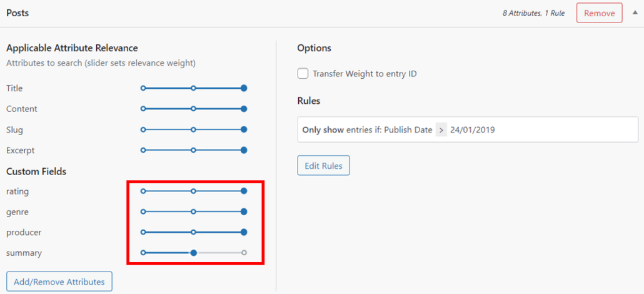Set summary slider to maximum weight
This screenshot has height=294, width=644.
click(x=244, y=253)
